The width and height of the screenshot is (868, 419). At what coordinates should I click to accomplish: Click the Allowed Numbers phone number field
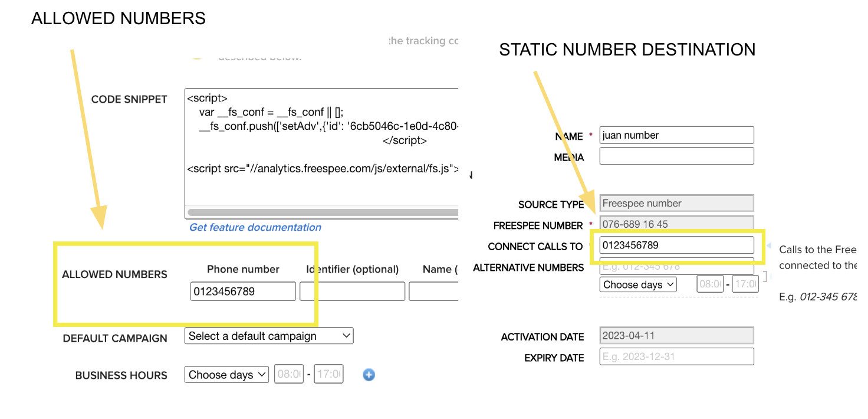(x=243, y=292)
